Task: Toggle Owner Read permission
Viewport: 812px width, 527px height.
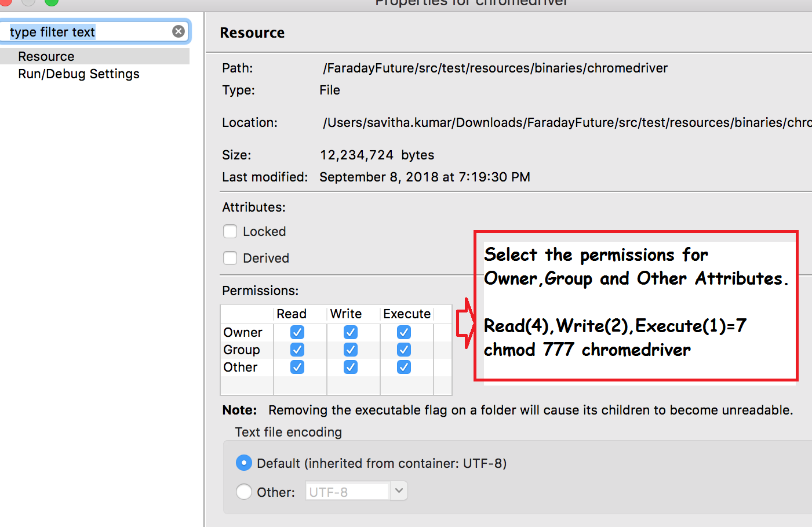Action: pyautogui.click(x=297, y=332)
